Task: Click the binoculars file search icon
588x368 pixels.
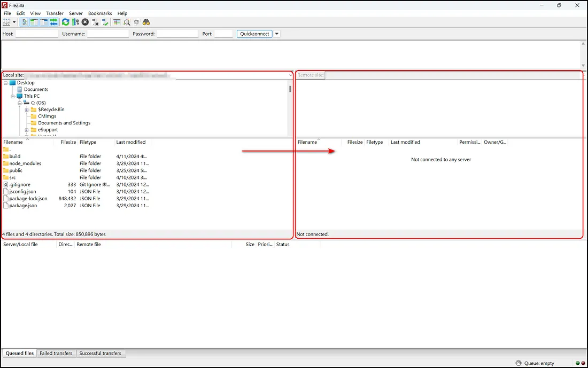Action: click(146, 22)
